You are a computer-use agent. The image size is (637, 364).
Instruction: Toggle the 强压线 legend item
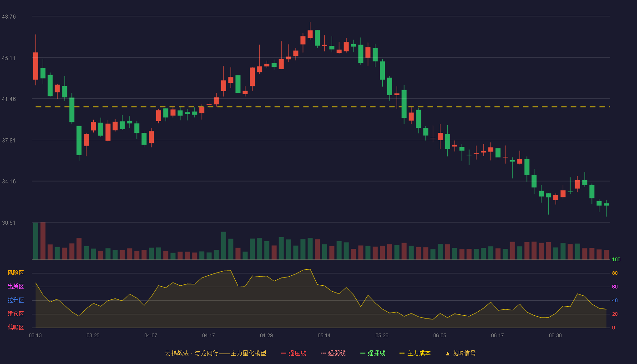pos(293,353)
